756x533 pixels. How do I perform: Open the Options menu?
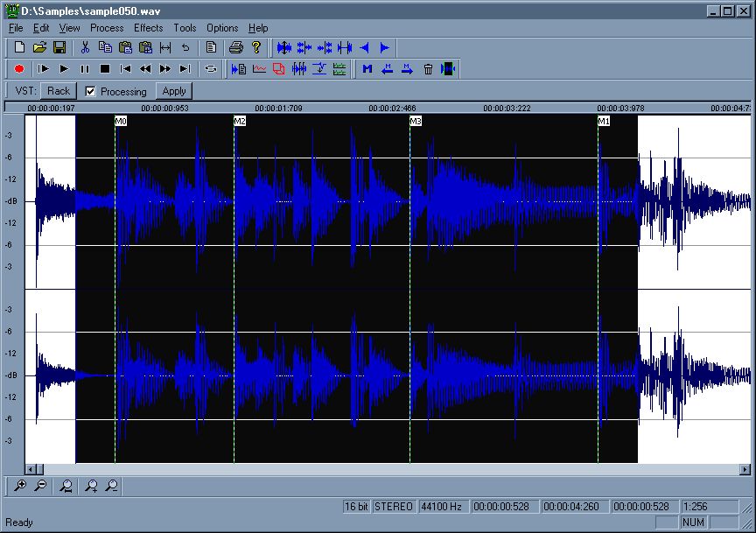[x=222, y=28]
